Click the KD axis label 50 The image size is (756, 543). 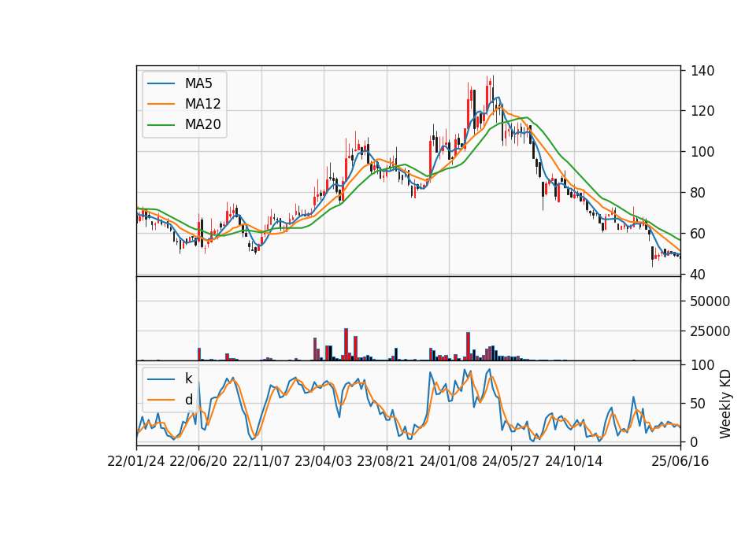[x=699, y=404]
